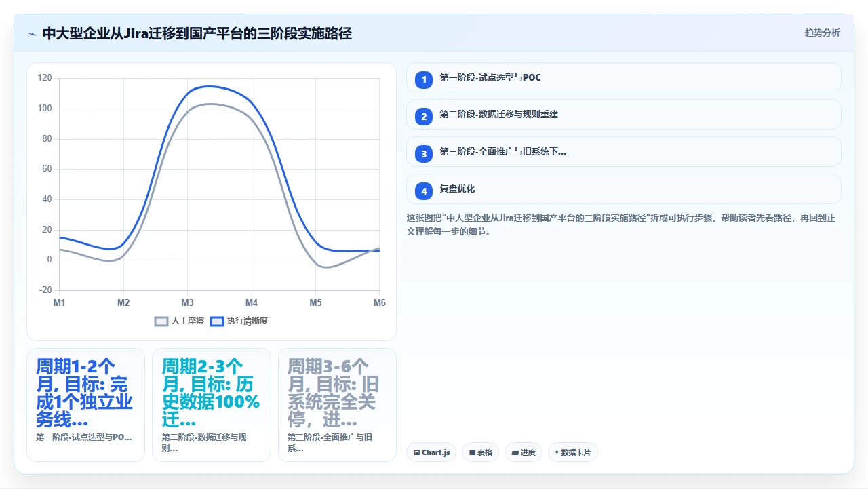This screenshot has height=489, width=868.
Task: Click the -20 y-axis value
Action: click(45, 290)
